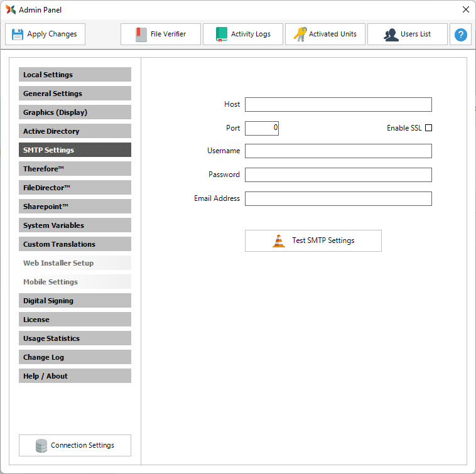Open the General Settings section
This screenshot has width=476, height=474.
tap(75, 94)
